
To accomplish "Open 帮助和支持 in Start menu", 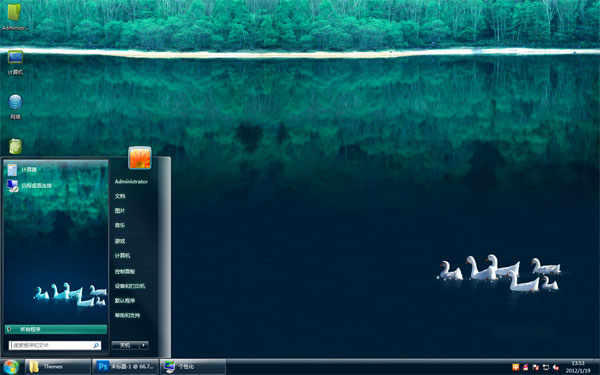I will (x=127, y=315).
